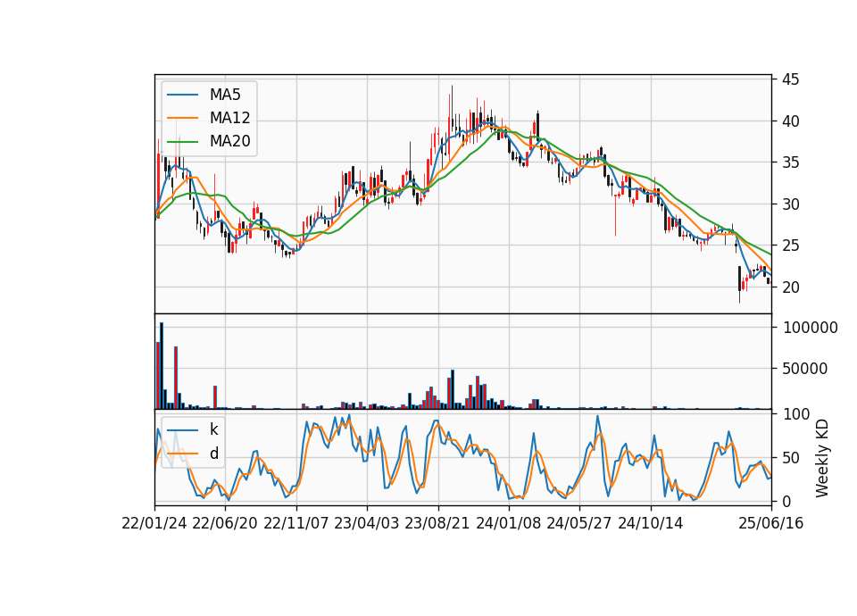Click the k legend label in KD panel

(x=213, y=429)
